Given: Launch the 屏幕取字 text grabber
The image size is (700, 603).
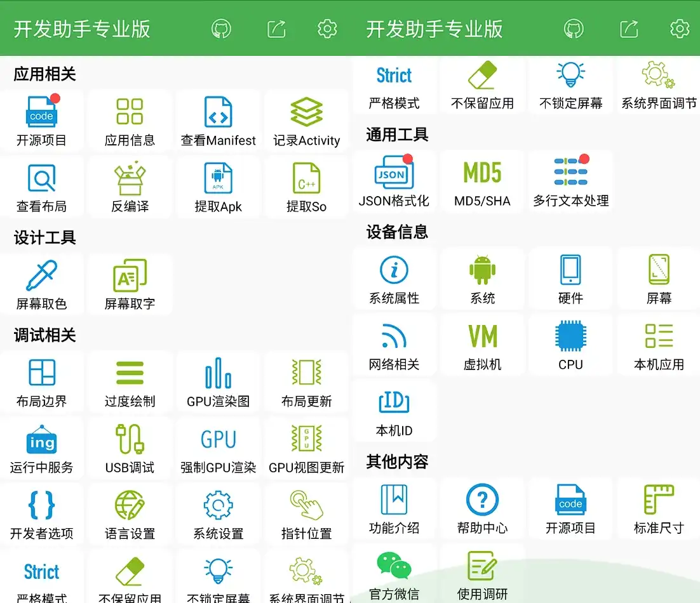Looking at the screenshot, I should pos(130,284).
